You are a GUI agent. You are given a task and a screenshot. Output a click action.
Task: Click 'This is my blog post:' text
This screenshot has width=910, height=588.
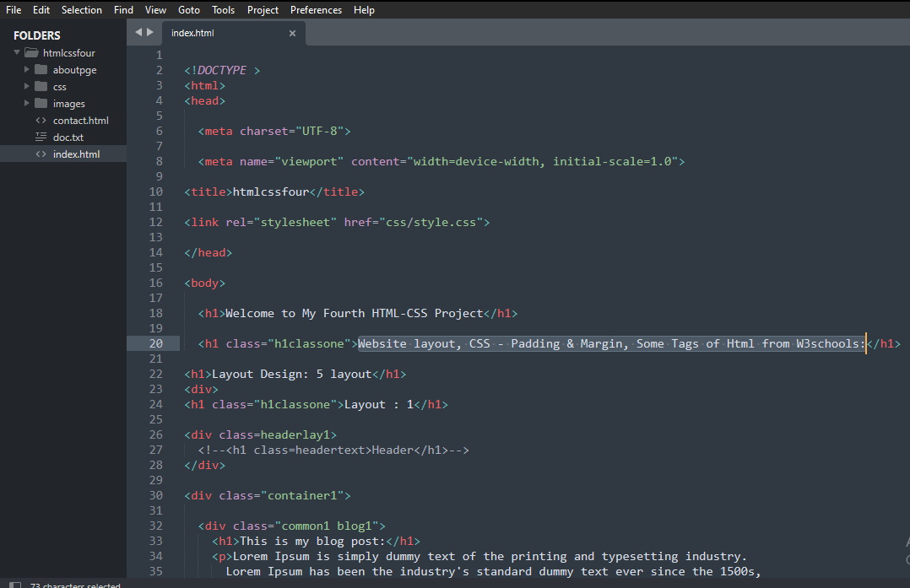(313, 541)
